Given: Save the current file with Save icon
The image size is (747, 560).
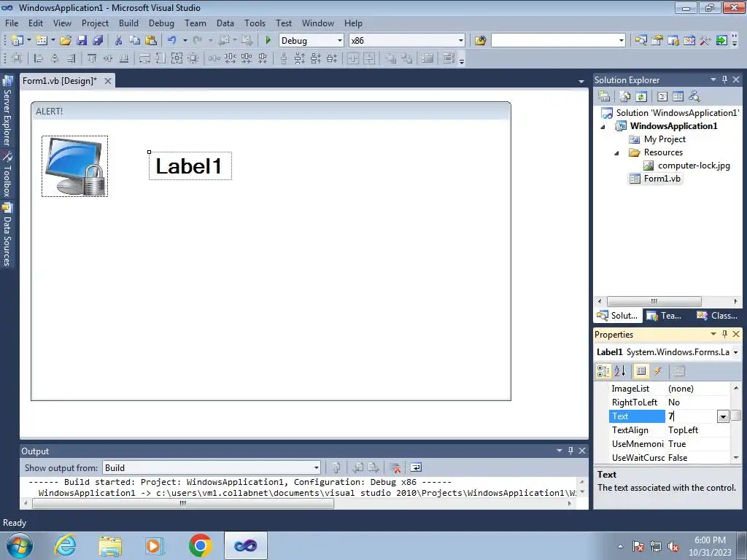Looking at the screenshot, I should click(x=82, y=41).
